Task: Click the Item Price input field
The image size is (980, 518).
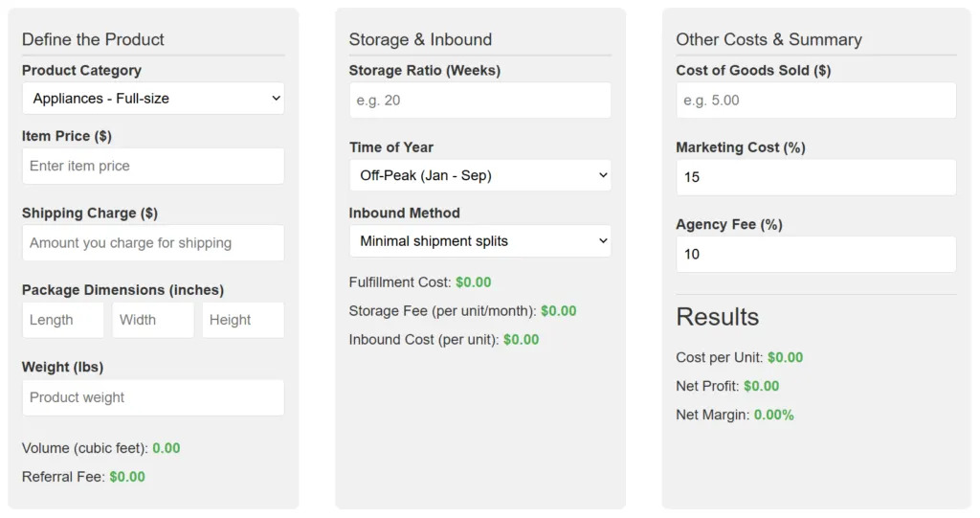Action: coord(153,166)
